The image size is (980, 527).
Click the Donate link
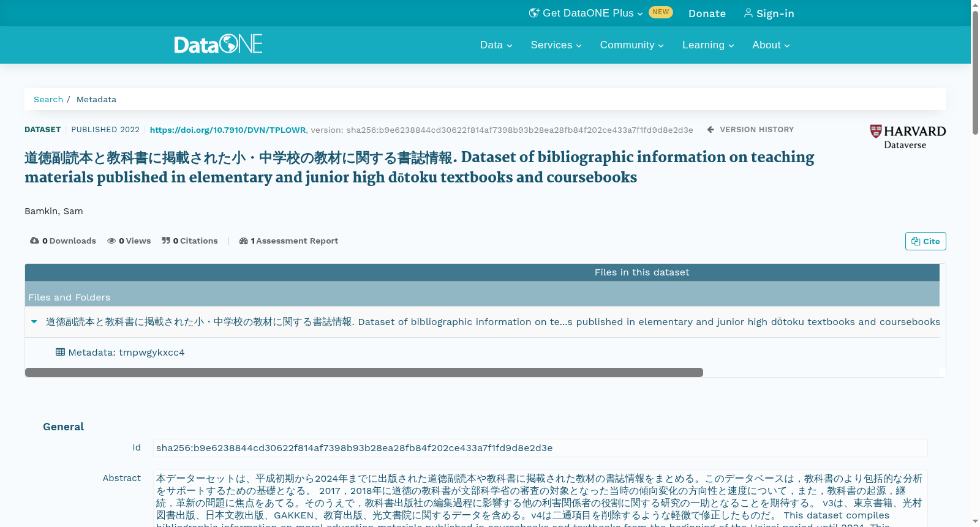click(x=707, y=13)
